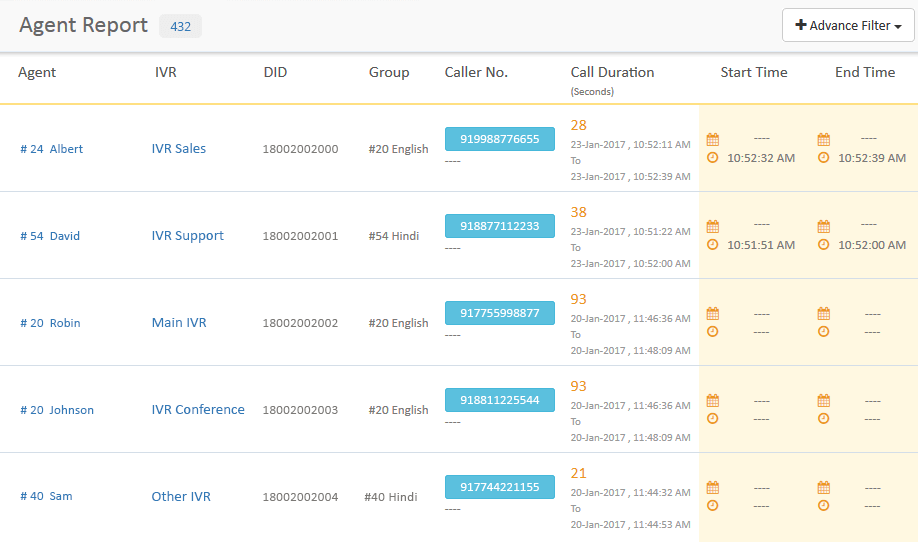The width and height of the screenshot is (918, 542).
Task: Open agent # 20 Robin
Action: click(50, 323)
